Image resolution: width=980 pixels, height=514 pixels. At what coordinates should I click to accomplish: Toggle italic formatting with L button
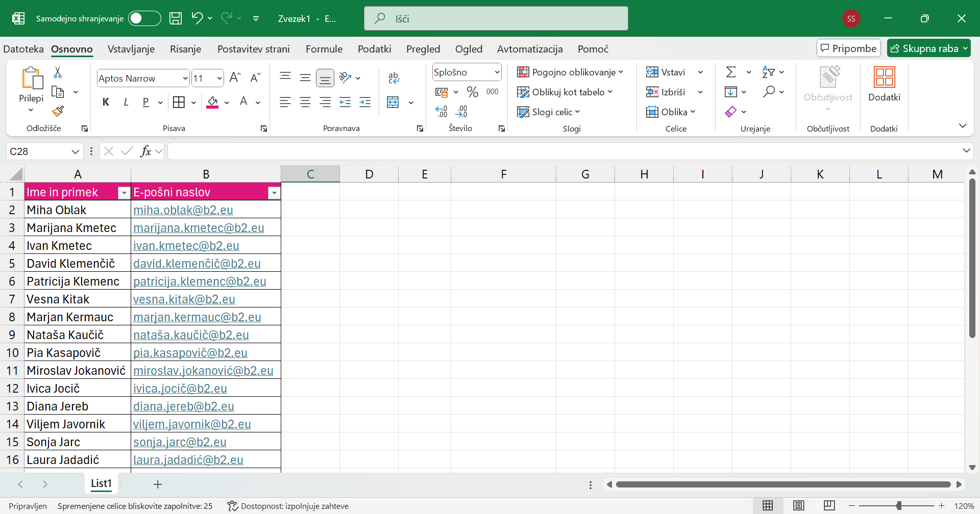pyautogui.click(x=126, y=102)
